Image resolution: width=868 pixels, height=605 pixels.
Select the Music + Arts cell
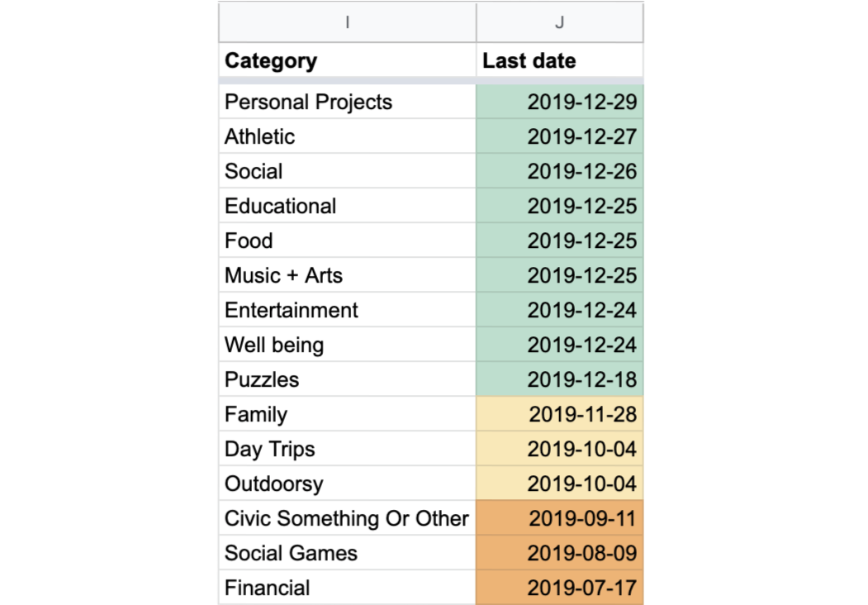point(347,275)
